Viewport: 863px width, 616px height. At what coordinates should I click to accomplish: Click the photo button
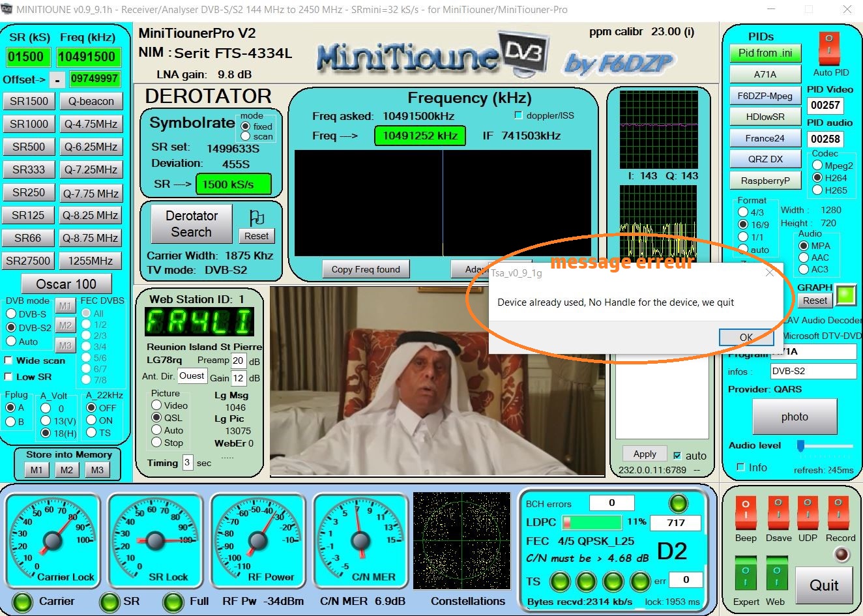point(795,417)
